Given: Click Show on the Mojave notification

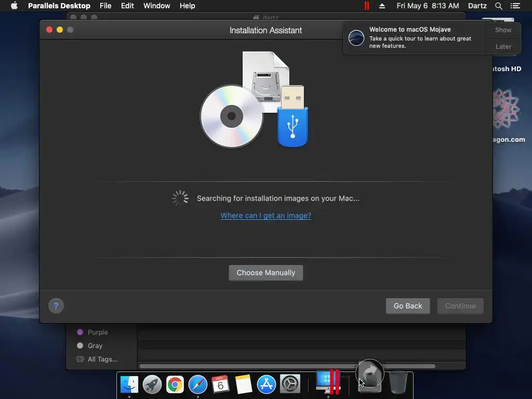Looking at the screenshot, I should 503,30.
